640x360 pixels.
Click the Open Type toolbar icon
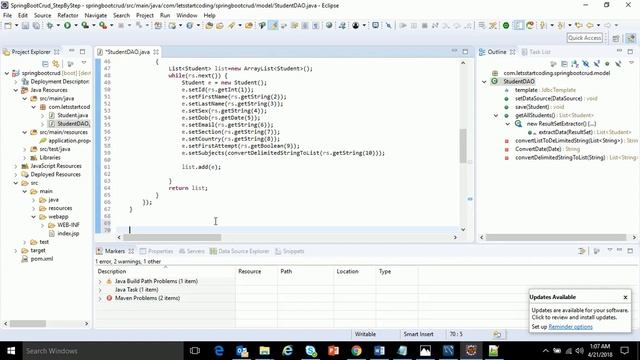[x=209, y=26]
